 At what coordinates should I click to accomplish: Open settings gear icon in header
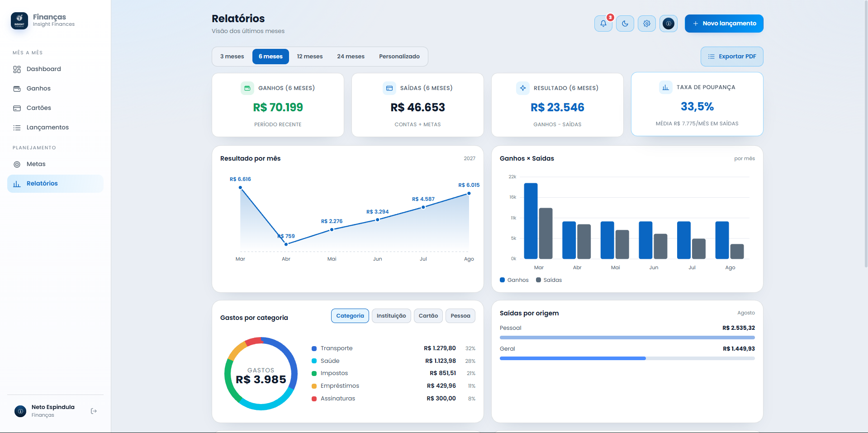[646, 24]
